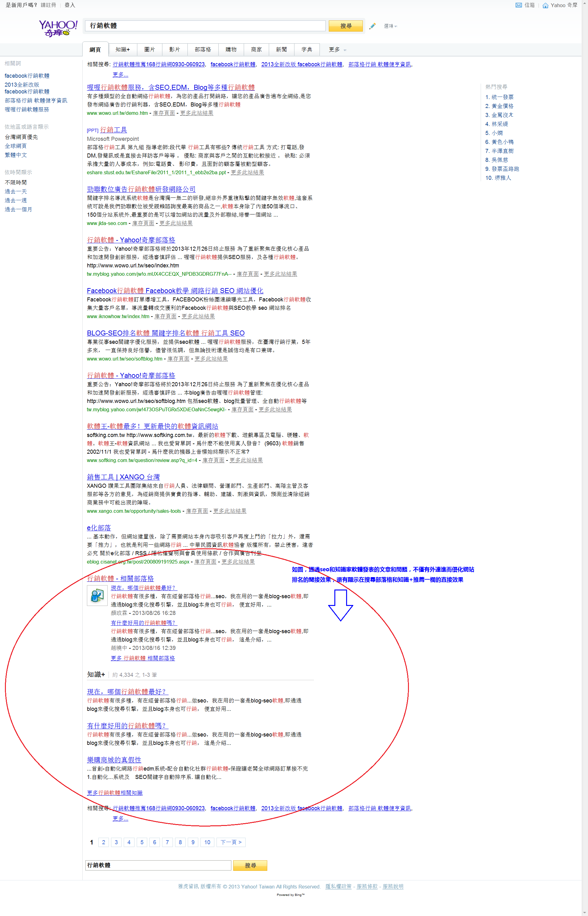The image size is (588, 916).
Task: Expand the 選項 options dropdown
Action: [x=390, y=26]
